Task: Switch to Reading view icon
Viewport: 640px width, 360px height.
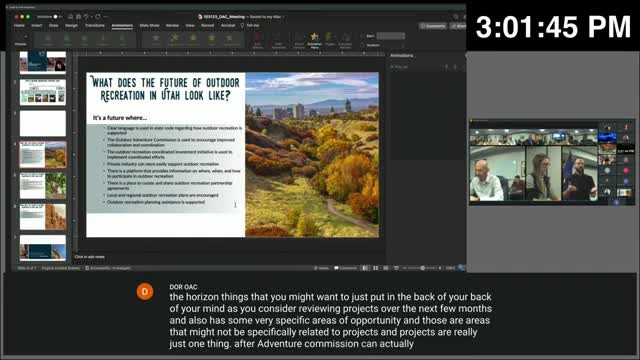Action: coord(386,268)
